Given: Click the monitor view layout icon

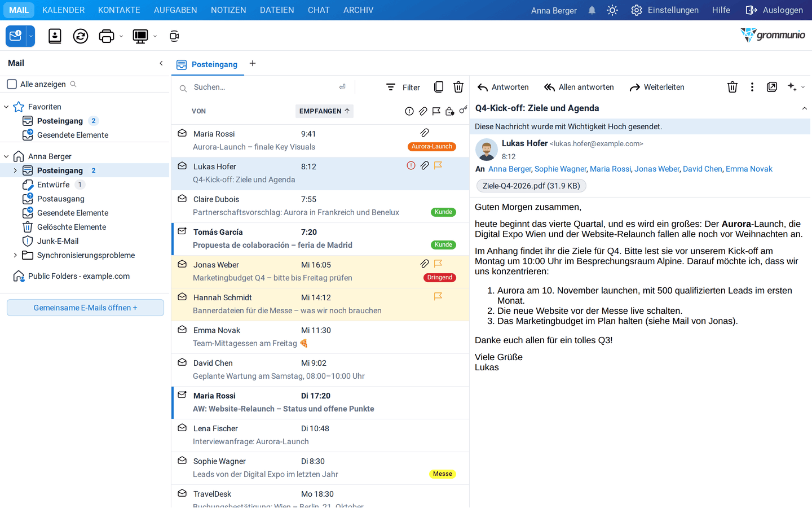Looking at the screenshot, I should point(140,36).
